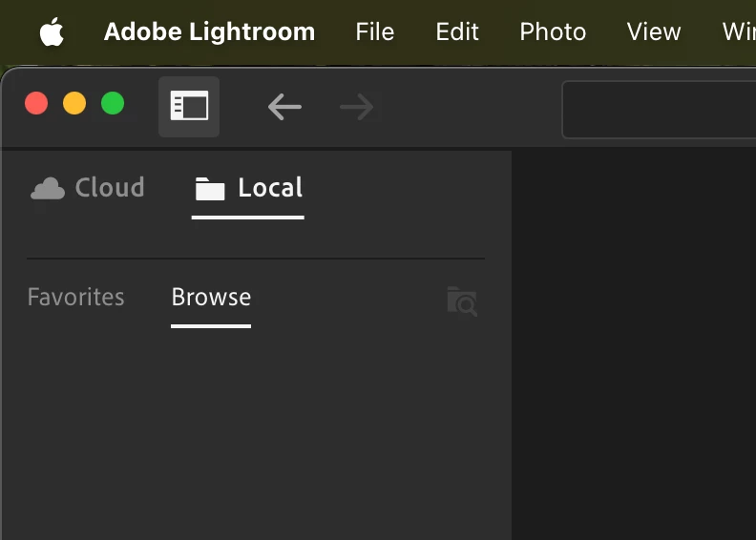Switch to the Local tab

(x=248, y=187)
